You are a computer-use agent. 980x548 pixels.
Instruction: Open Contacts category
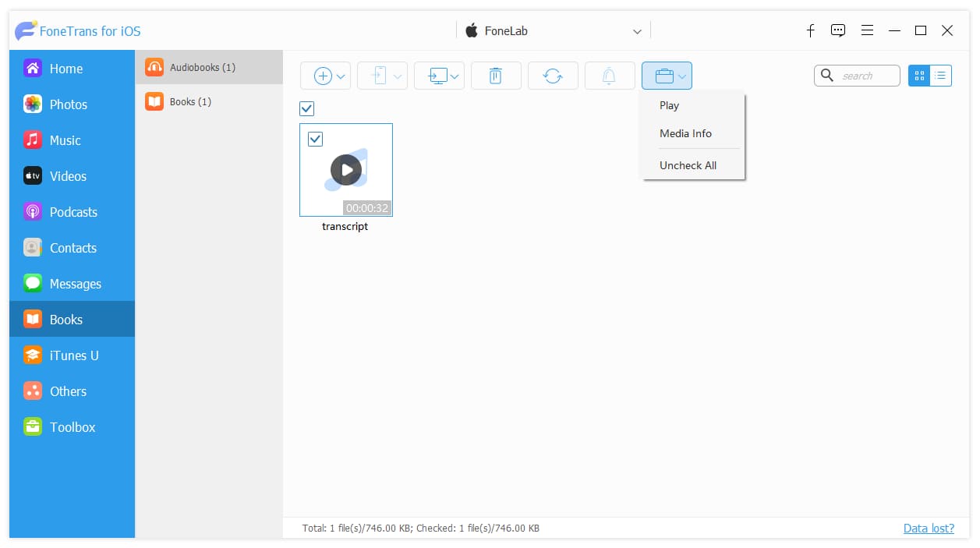point(72,248)
